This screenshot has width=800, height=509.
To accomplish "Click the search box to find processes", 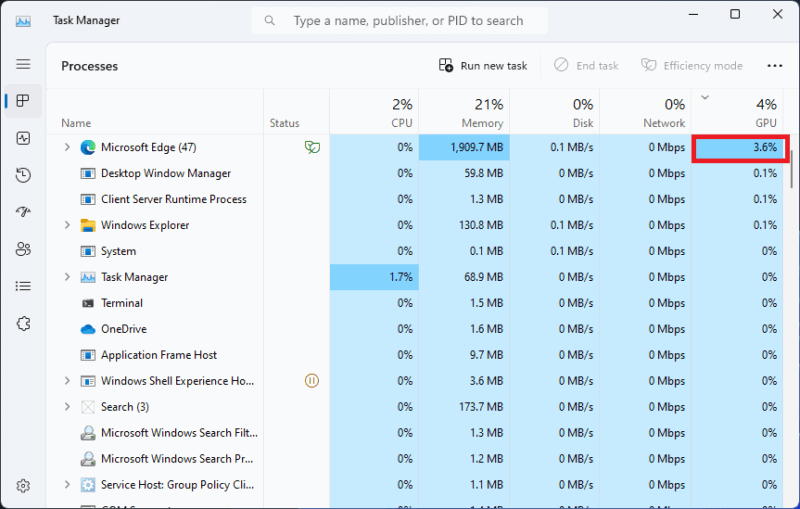I will pyautogui.click(x=399, y=20).
